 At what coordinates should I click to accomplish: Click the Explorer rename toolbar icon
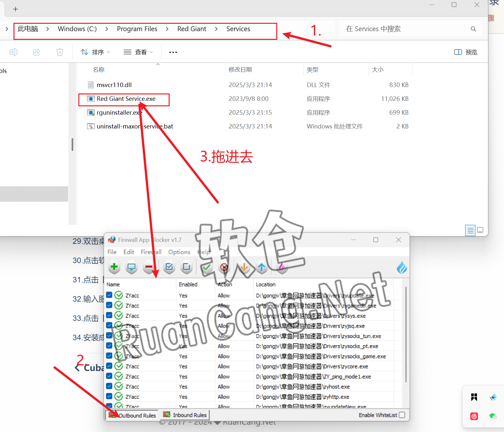coord(13,52)
